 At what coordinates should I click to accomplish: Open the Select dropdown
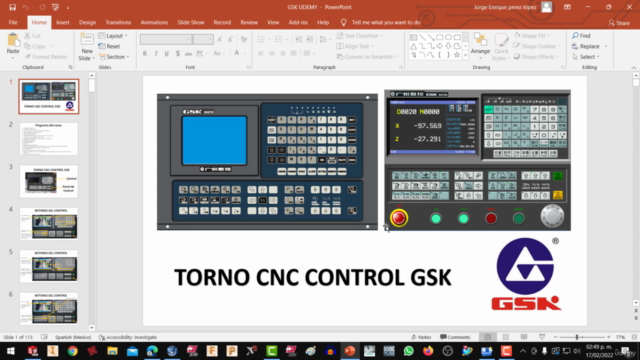click(x=586, y=57)
